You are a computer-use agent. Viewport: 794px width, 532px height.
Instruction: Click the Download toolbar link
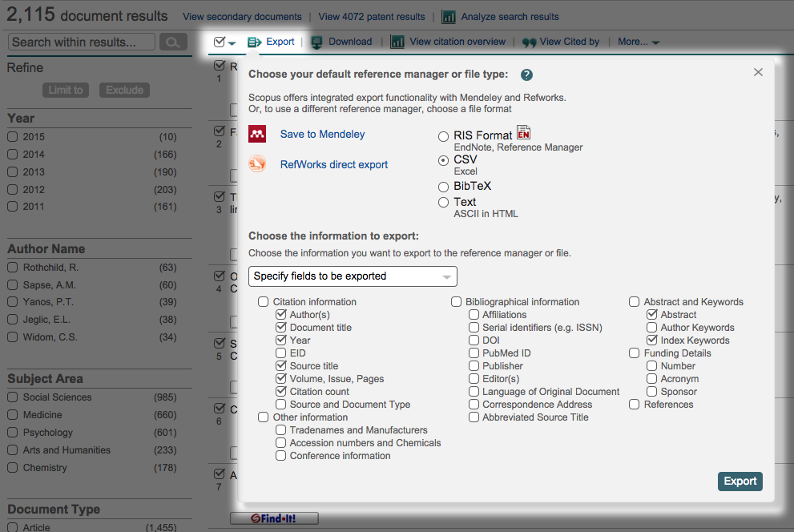click(x=350, y=42)
